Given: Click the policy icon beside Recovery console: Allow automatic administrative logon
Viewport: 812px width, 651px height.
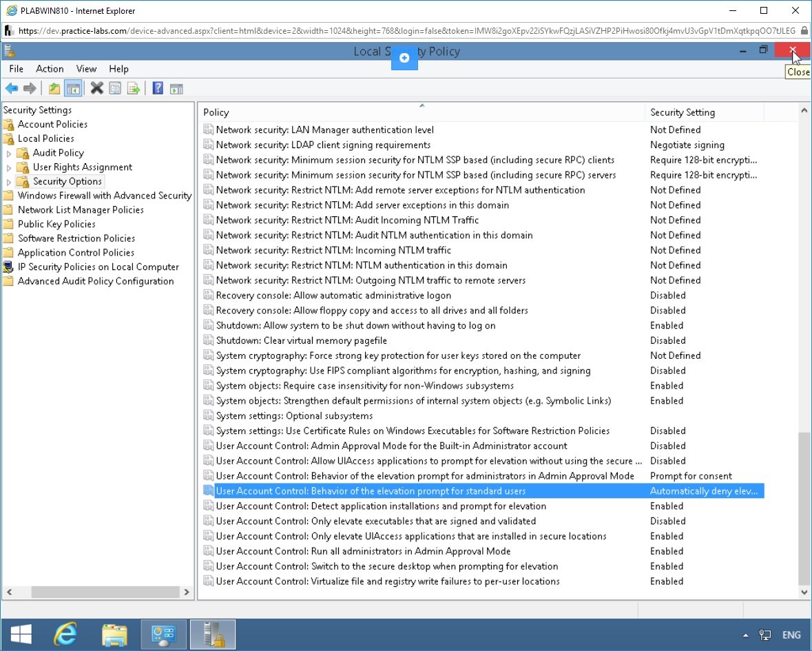Looking at the screenshot, I should click(208, 296).
